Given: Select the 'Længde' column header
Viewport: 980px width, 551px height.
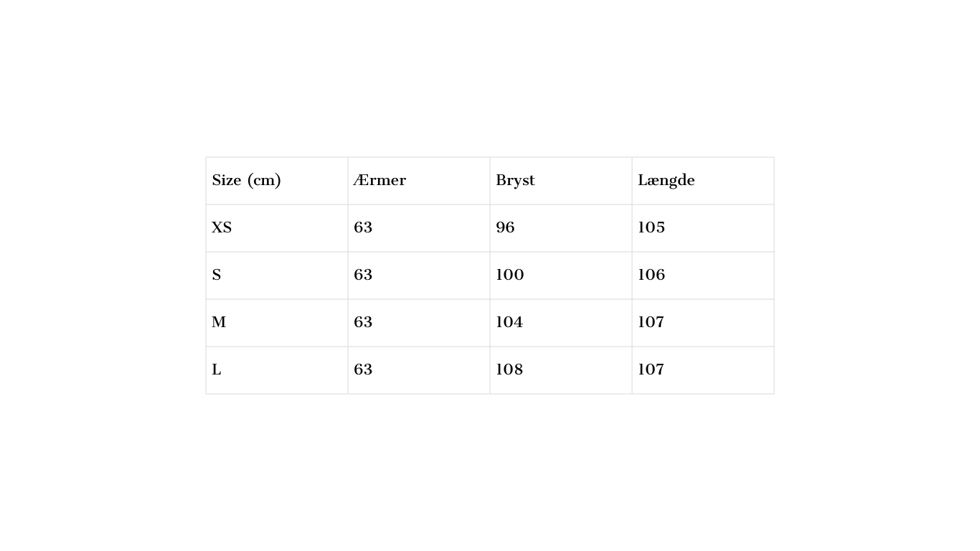Looking at the screenshot, I should 666,181.
